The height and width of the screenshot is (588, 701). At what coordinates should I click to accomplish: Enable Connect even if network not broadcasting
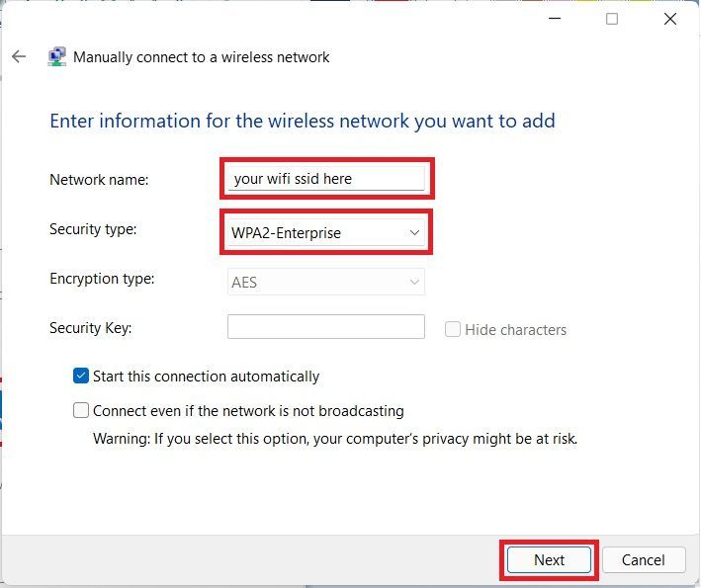(x=81, y=410)
